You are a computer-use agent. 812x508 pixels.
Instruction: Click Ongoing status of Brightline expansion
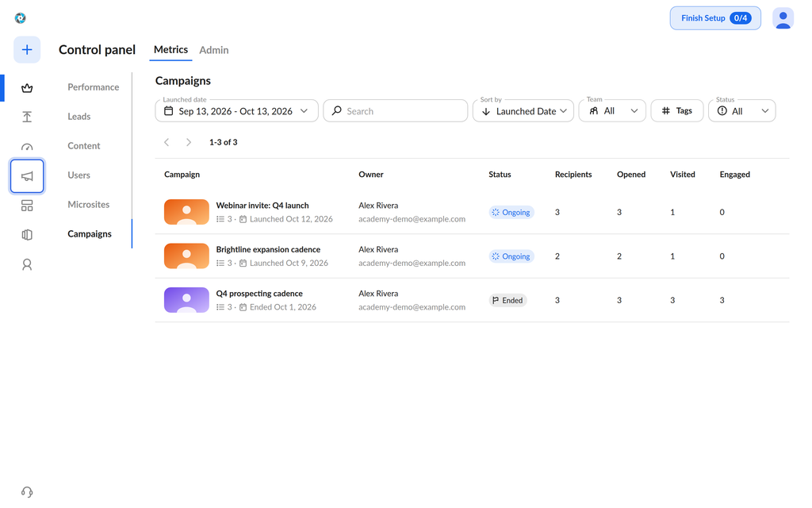pos(511,256)
